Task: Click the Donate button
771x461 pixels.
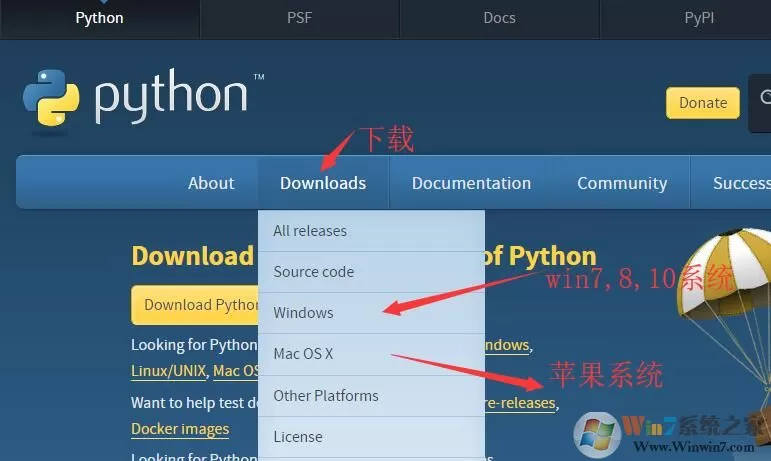Action: (x=703, y=103)
